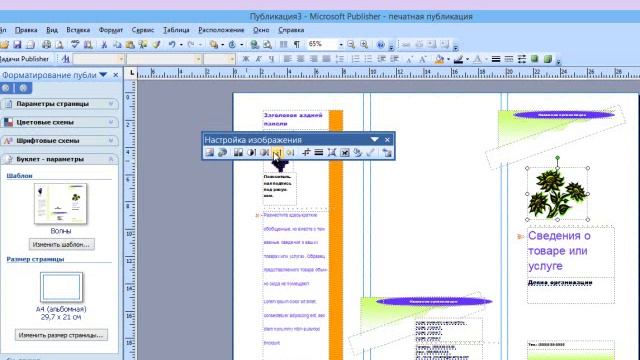Collapse the Буклет - параметры section
The height and width of the screenshot is (360, 640).
[x=60, y=159]
